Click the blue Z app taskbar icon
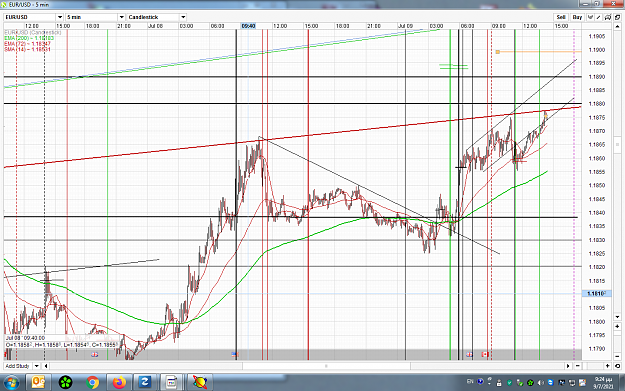The height and width of the screenshot is (391, 625). click(145, 383)
